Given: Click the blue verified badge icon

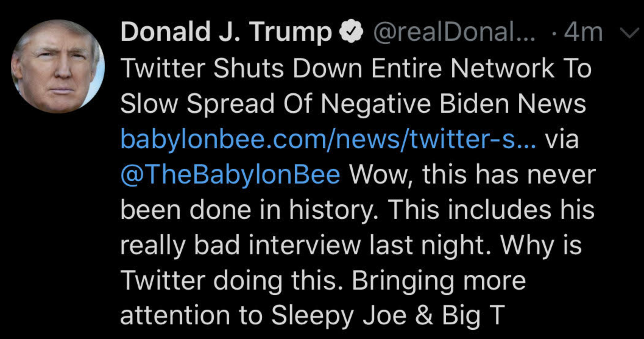Looking at the screenshot, I should [351, 32].
